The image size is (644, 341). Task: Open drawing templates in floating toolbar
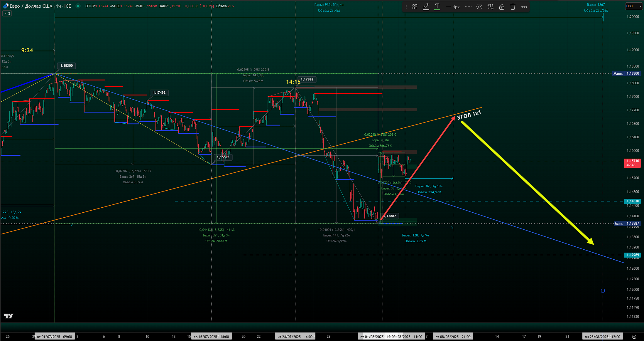click(x=415, y=7)
